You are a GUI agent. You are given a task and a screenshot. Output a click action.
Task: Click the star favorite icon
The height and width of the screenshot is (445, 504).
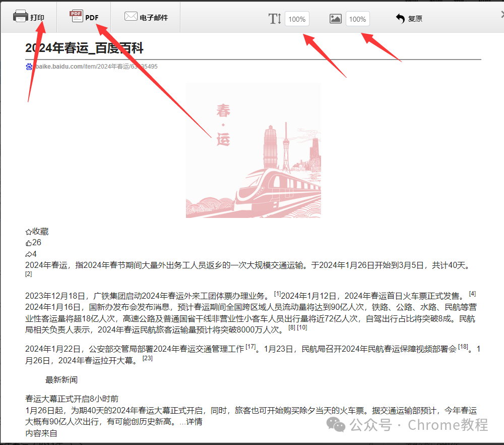(x=29, y=232)
